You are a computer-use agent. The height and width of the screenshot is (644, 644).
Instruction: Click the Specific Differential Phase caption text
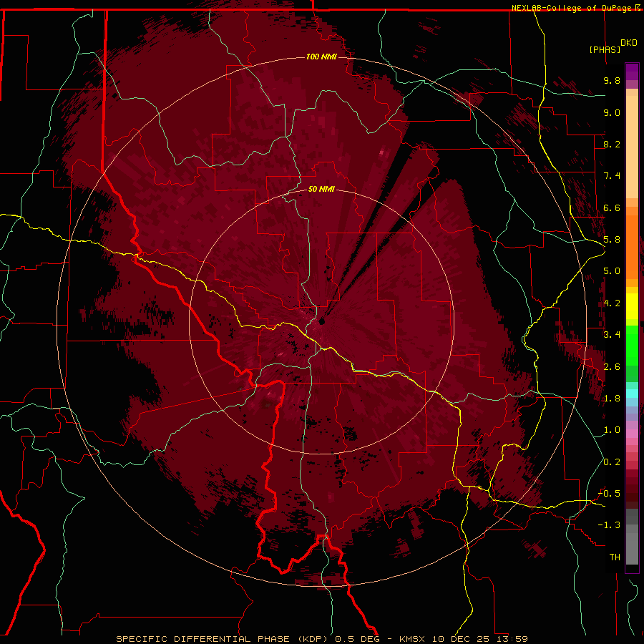[x=322, y=639]
